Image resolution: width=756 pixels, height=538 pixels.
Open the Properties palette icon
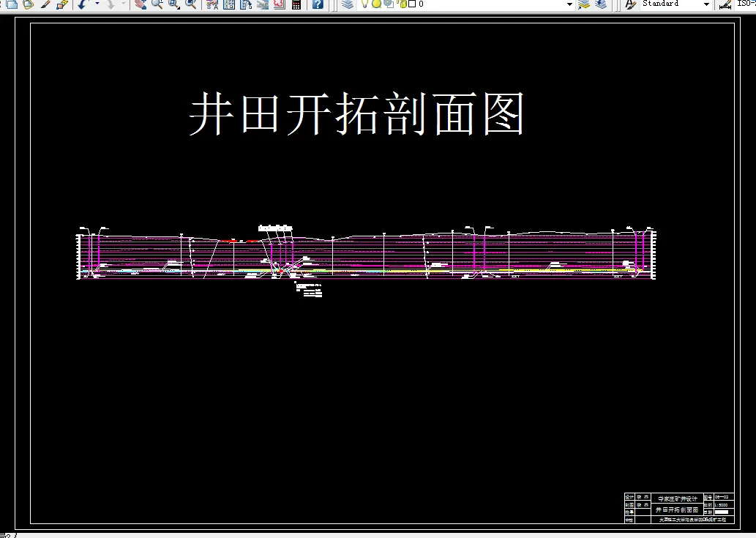(x=212, y=4)
